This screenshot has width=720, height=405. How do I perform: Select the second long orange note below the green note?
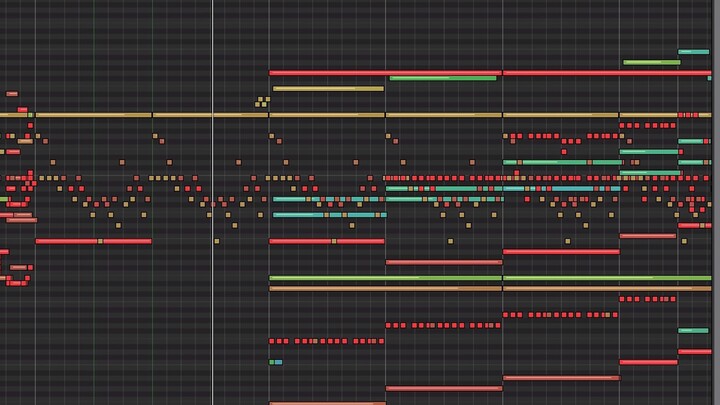pyautogui.click(x=607, y=289)
